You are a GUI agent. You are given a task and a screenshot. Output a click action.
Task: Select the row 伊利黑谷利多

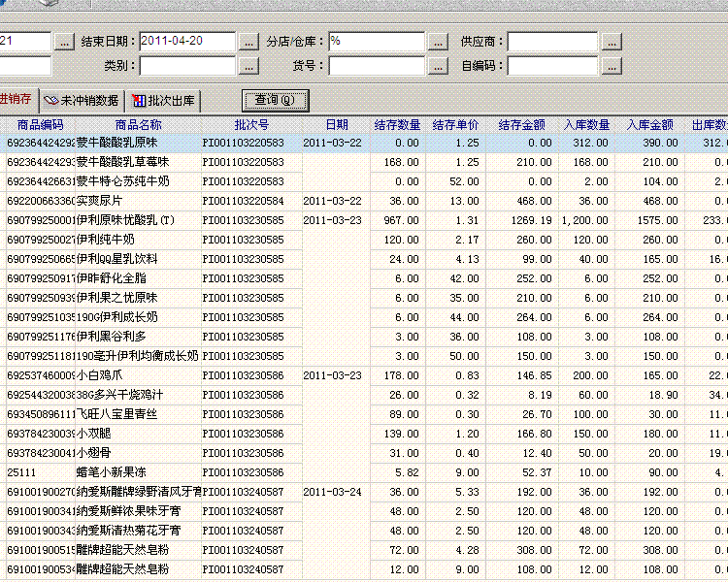364,337
